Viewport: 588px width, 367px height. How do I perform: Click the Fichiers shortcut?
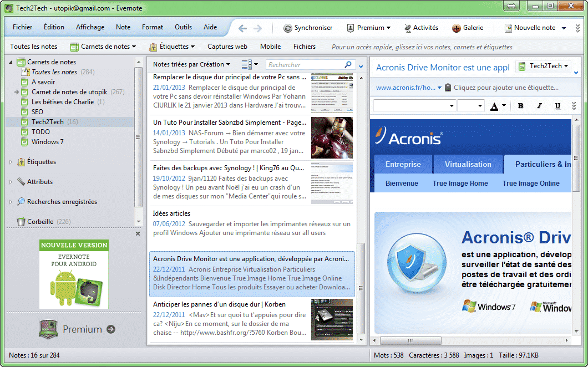305,47
